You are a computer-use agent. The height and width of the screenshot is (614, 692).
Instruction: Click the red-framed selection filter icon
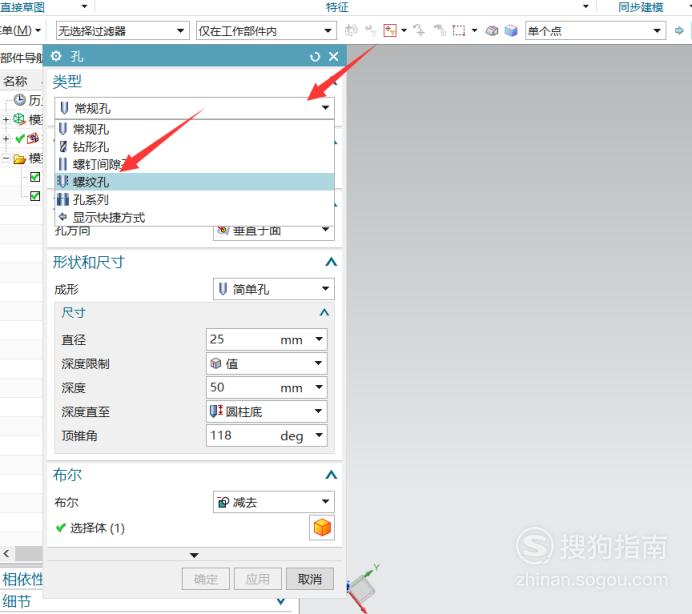pos(390,30)
